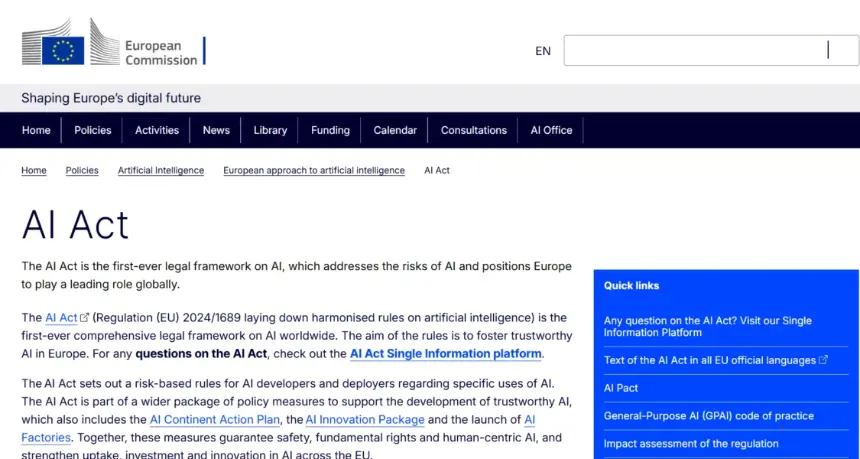Open the Home navigation menu item
The image size is (860, 459).
(x=36, y=130)
